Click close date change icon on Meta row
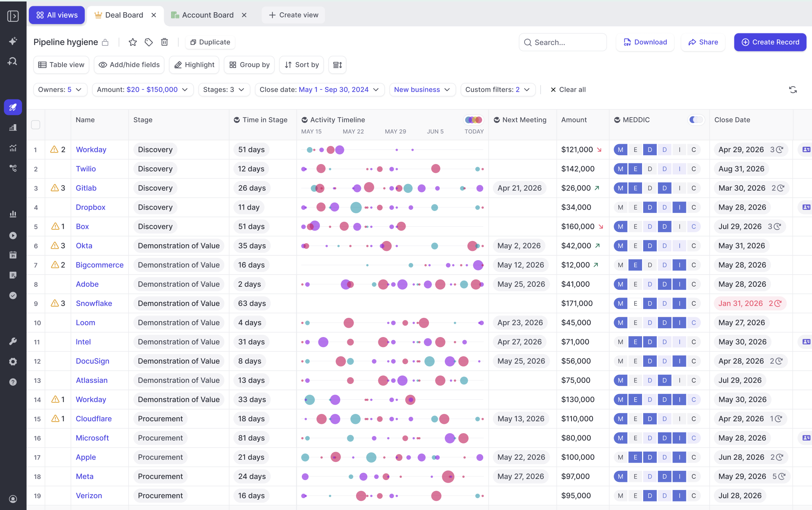 coord(781,476)
